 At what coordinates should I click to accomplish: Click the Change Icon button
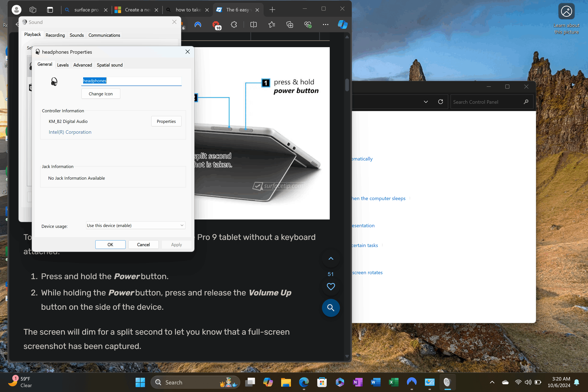100,94
